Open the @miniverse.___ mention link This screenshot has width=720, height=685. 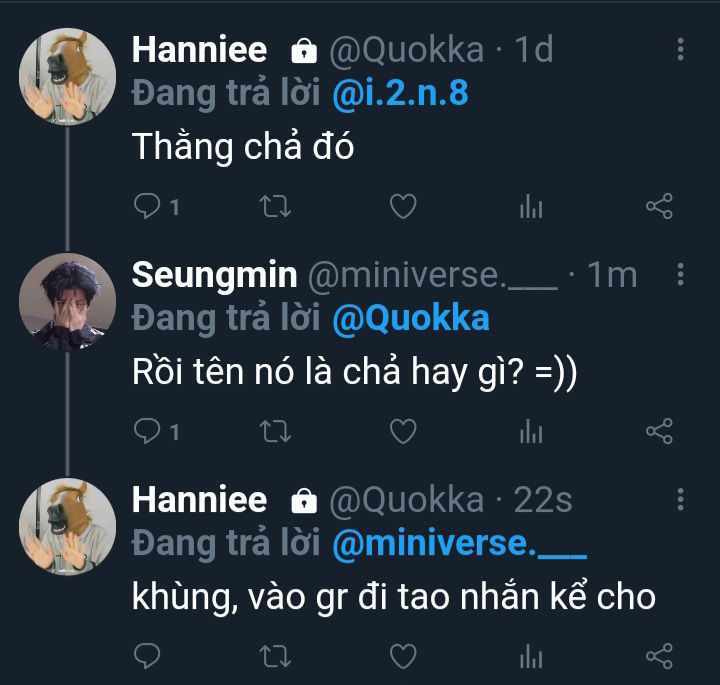(x=459, y=543)
